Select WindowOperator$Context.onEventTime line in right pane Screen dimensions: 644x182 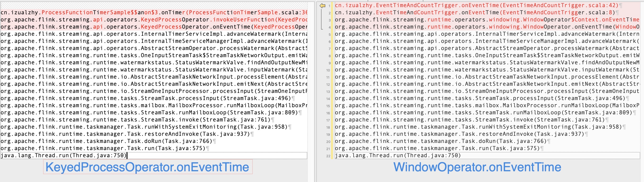pos(487,20)
